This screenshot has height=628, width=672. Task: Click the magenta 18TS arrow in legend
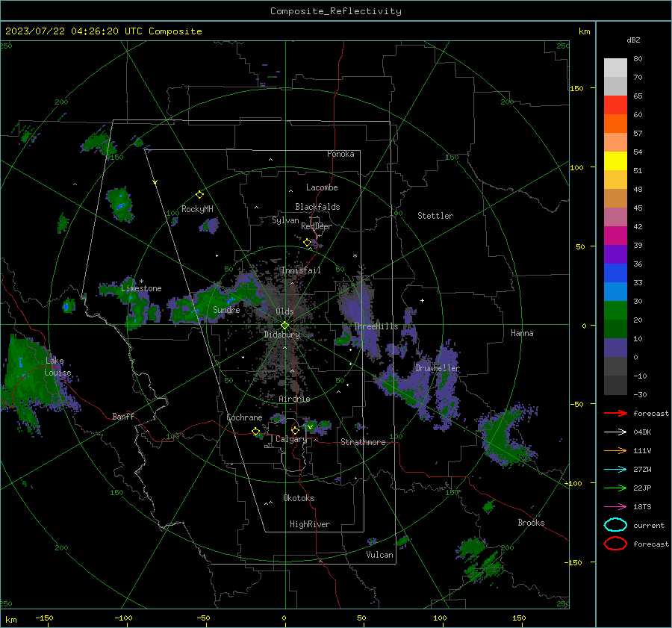click(615, 507)
